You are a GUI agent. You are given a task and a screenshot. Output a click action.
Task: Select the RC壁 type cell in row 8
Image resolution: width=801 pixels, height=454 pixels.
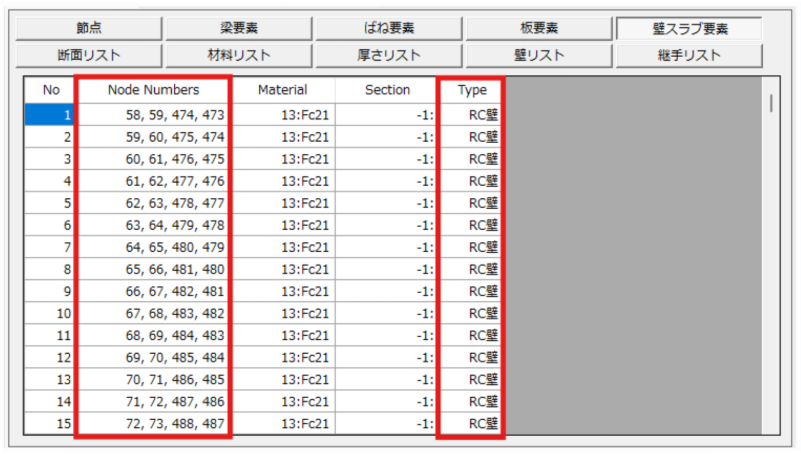471,269
